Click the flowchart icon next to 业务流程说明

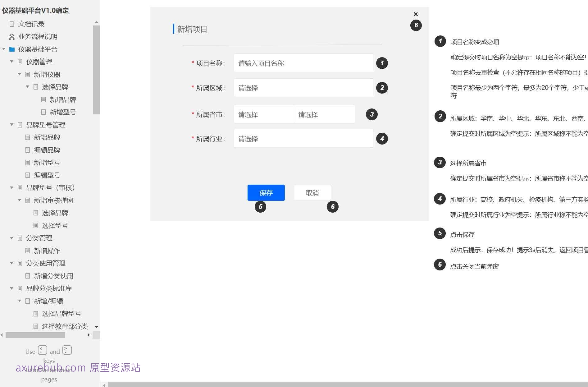pos(11,36)
